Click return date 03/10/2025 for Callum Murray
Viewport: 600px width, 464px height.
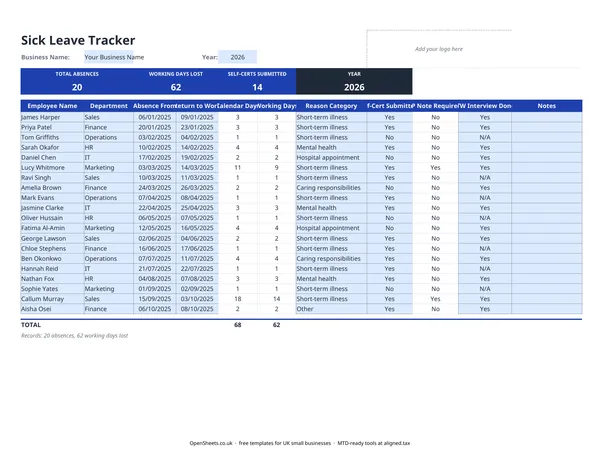[197, 299]
